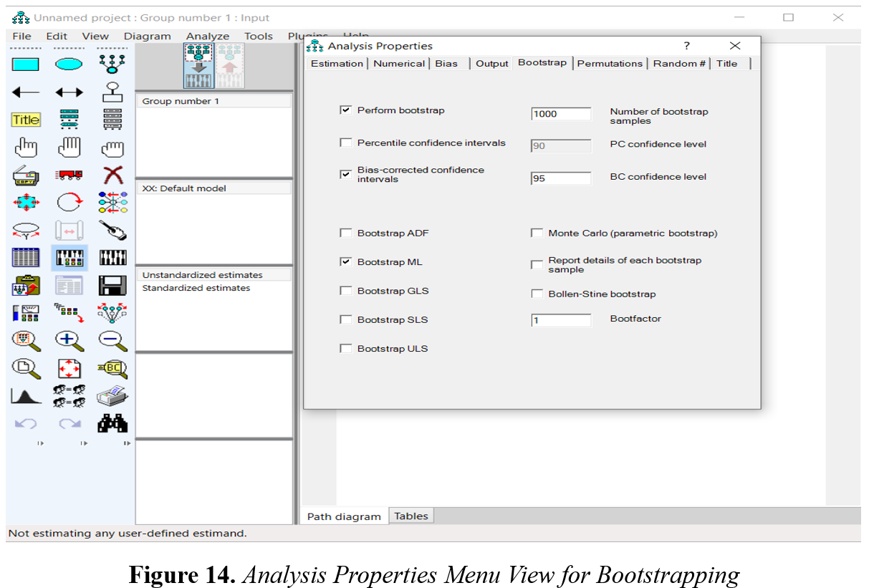Open the Bias tab
This screenshot has width=869, height=588.
(446, 63)
